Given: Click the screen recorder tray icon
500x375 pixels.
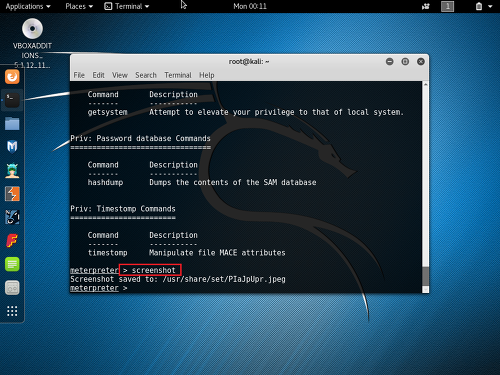Looking at the screenshot, I should (x=426, y=6).
